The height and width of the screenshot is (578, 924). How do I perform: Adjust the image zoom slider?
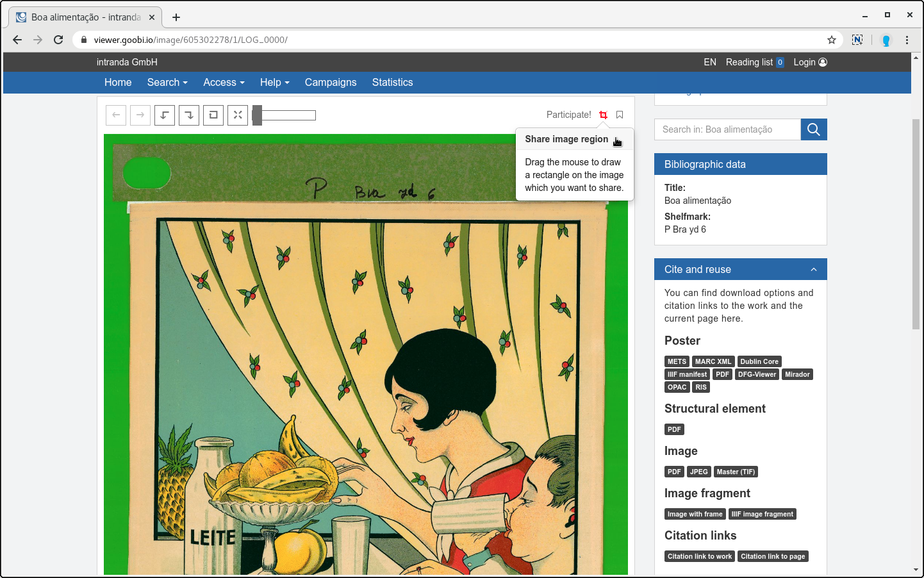(x=284, y=115)
